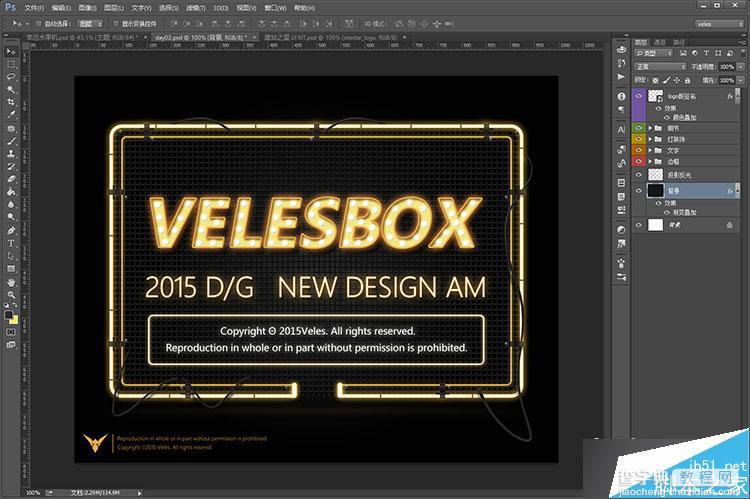This screenshot has width=750, height=499.
Task: Hide the selected dark 背景 layer
Action: pyautogui.click(x=638, y=190)
